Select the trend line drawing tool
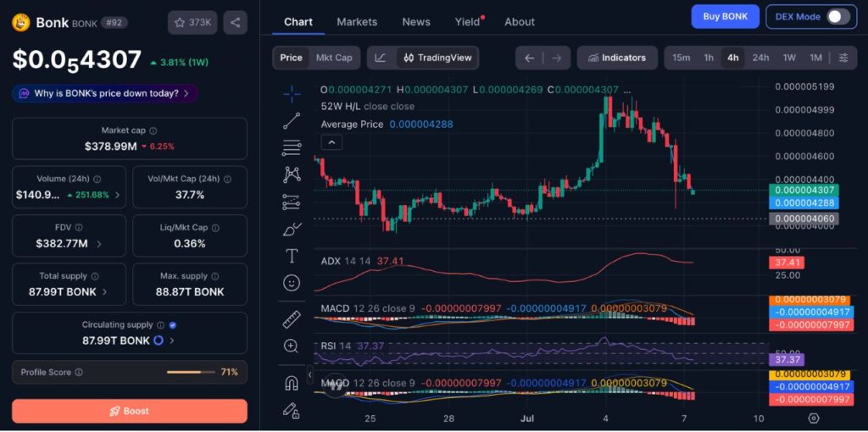The image size is (868, 432). click(292, 120)
